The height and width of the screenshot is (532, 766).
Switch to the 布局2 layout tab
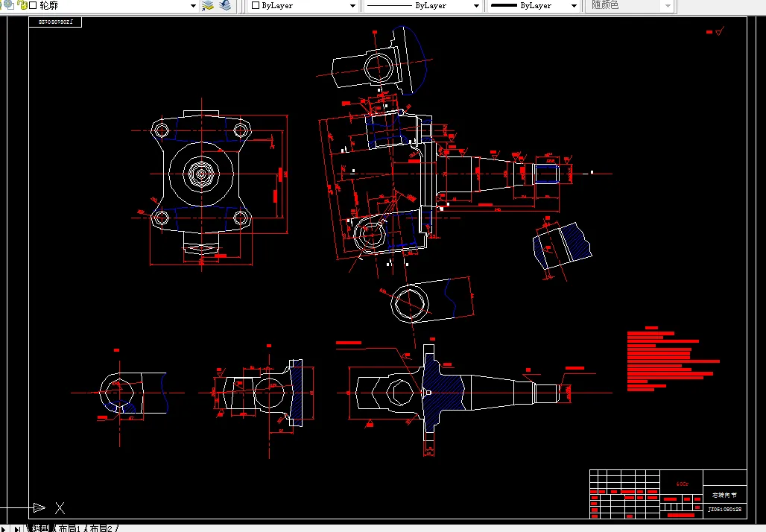point(101,528)
